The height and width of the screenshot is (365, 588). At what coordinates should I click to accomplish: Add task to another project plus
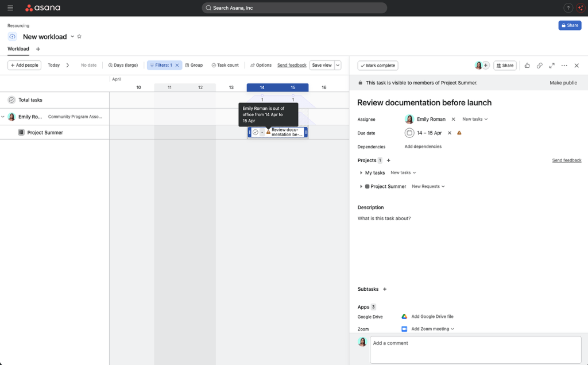(389, 160)
